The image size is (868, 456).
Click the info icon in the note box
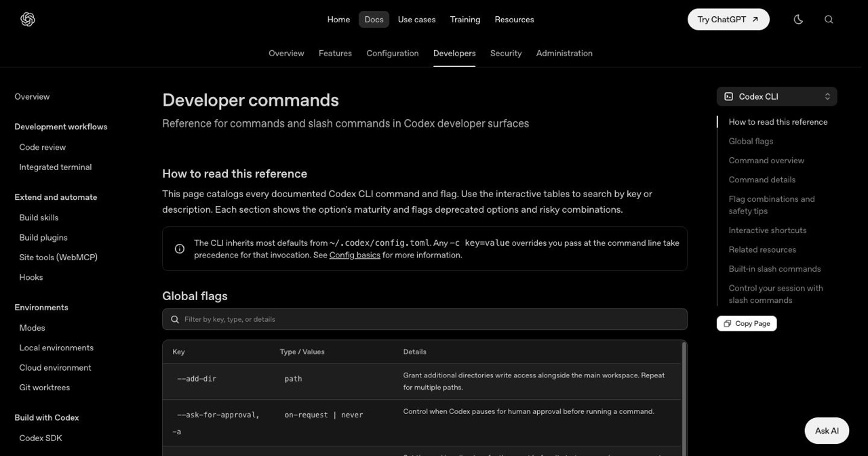(180, 249)
